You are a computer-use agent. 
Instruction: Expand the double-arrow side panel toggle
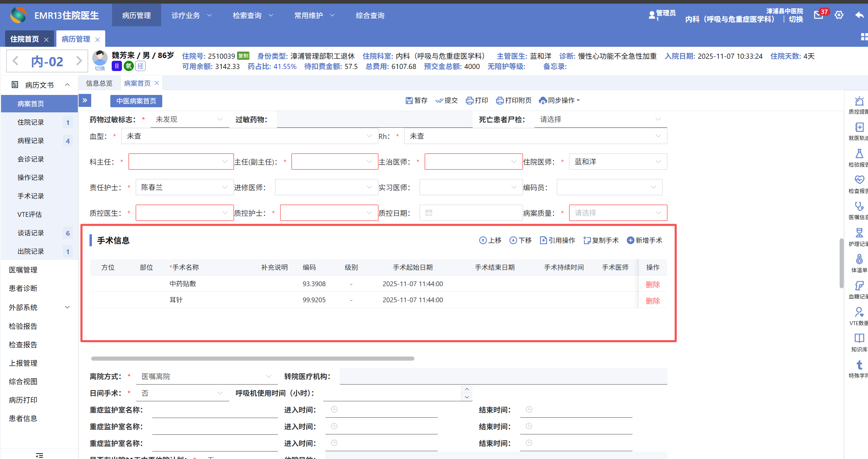tap(85, 100)
